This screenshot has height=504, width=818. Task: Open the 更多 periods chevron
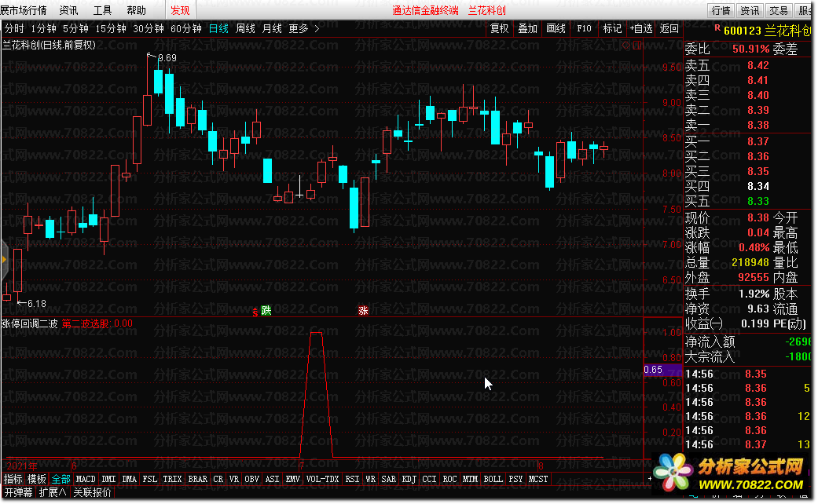pos(317,29)
